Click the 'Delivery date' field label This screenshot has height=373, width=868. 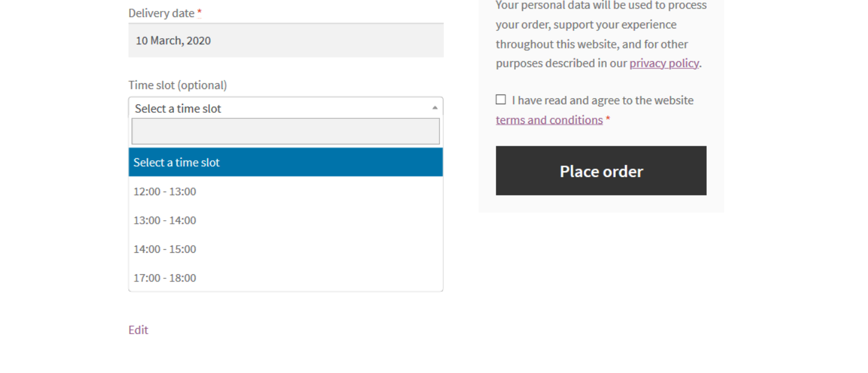pos(161,13)
